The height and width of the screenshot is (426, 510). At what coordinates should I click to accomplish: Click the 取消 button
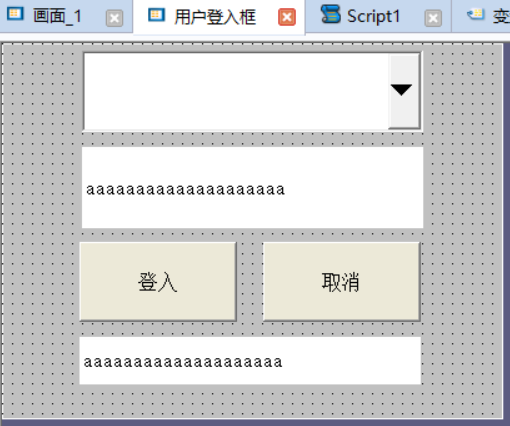pyautogui.click(x=341, y=282)
